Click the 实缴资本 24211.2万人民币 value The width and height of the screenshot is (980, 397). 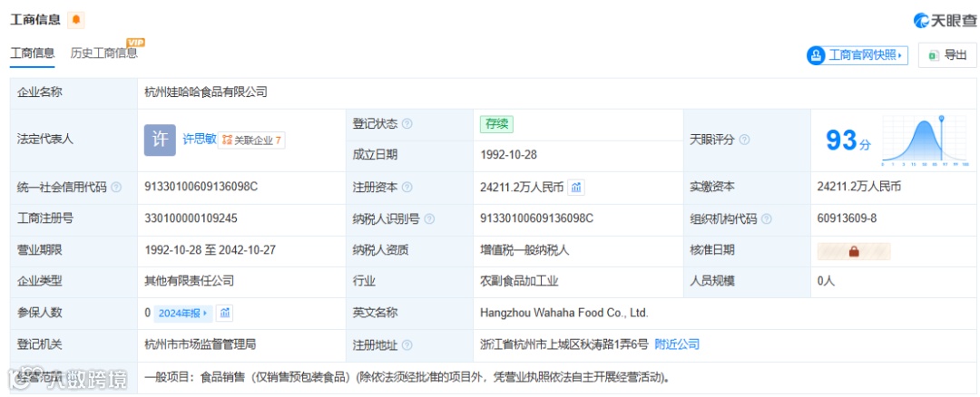pos(859,187)
